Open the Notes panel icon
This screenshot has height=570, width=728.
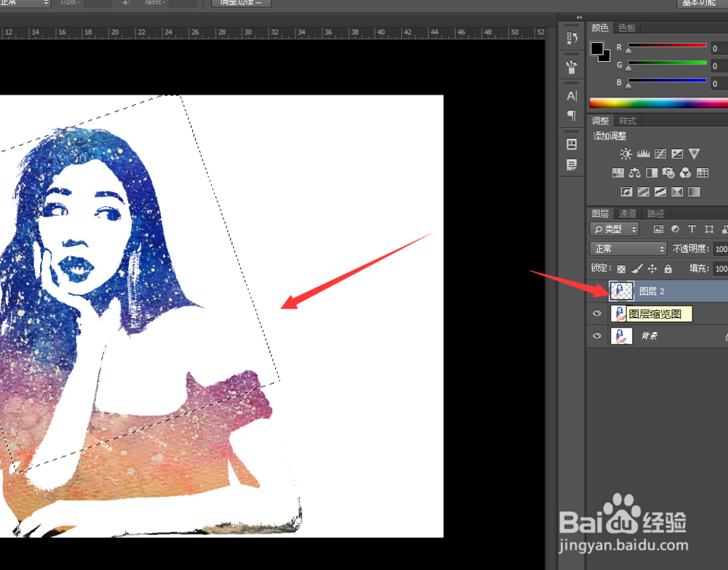[x=571, y=165]
